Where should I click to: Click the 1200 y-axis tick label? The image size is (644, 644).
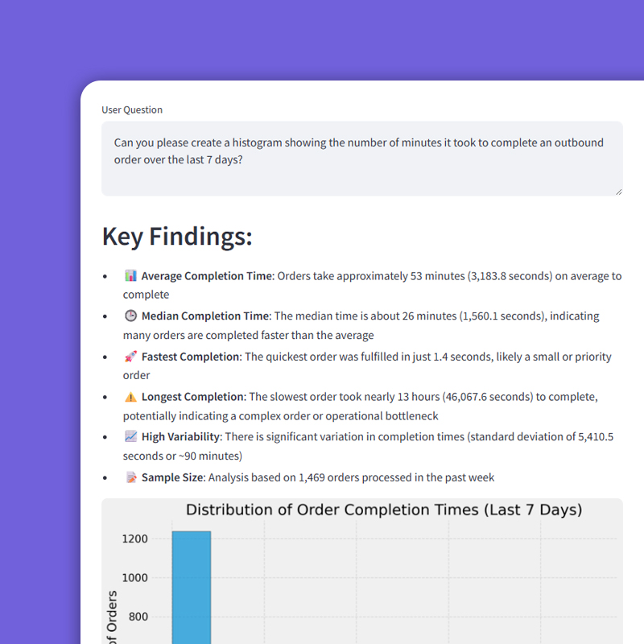(x=134, y=539)
